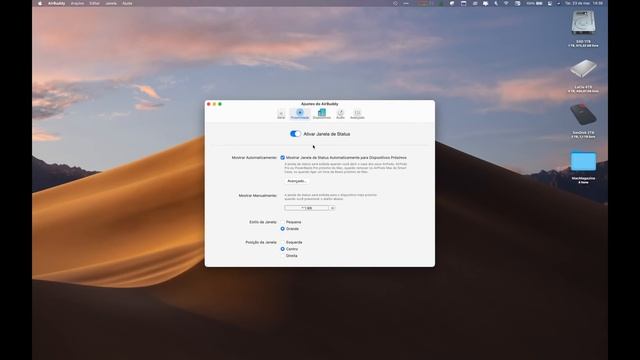The width and height of the screenshot is (640, 360).
Task: Select the Pequena window style
Action: point(282,222)
